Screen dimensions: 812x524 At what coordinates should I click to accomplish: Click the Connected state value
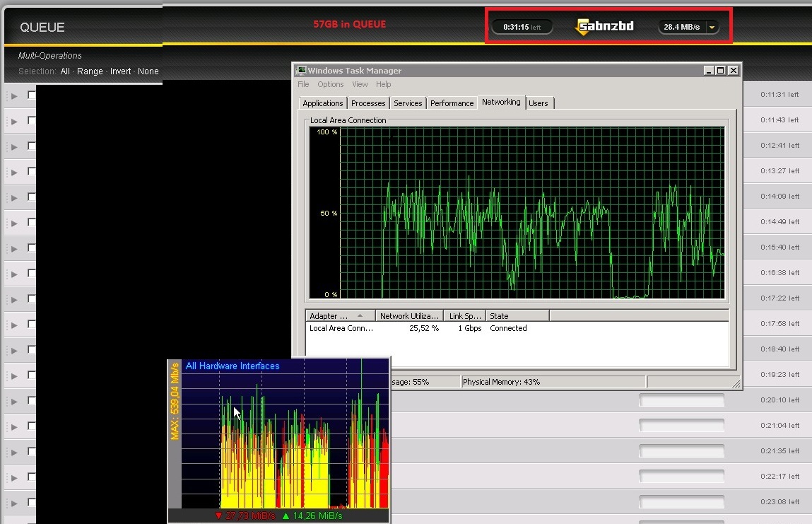tap(508, 328)
